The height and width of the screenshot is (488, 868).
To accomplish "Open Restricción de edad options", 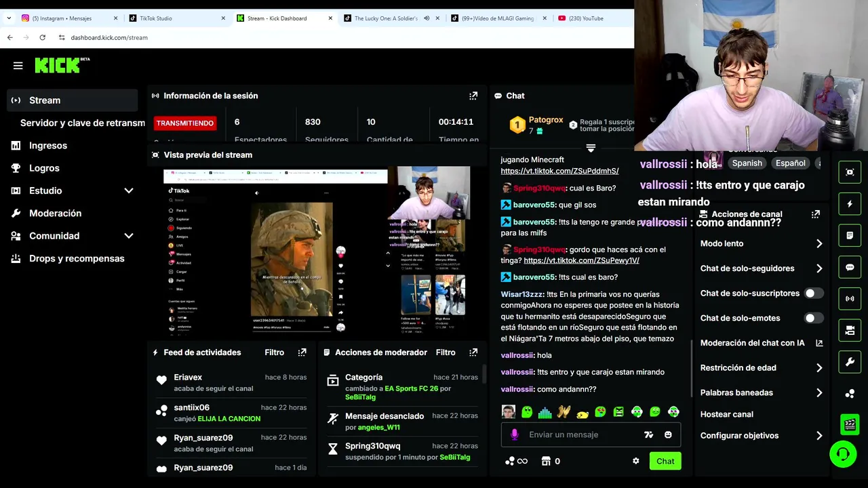I will 761,368.
